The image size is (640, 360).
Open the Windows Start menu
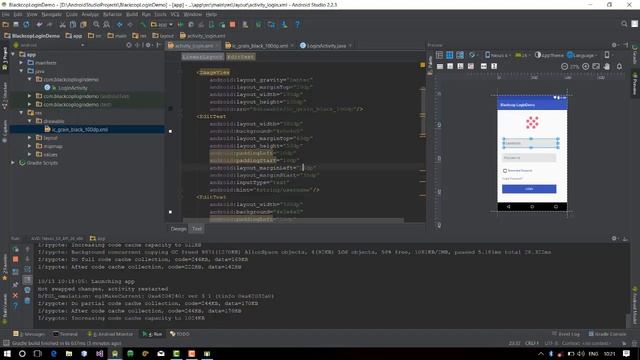(x=7, y=353)
